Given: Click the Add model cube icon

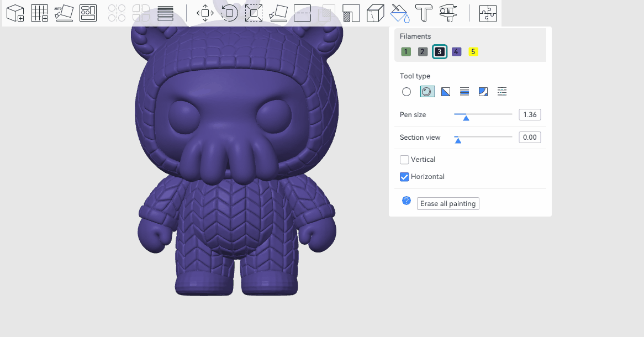Looking at the screenshot, I should (15, 13).
